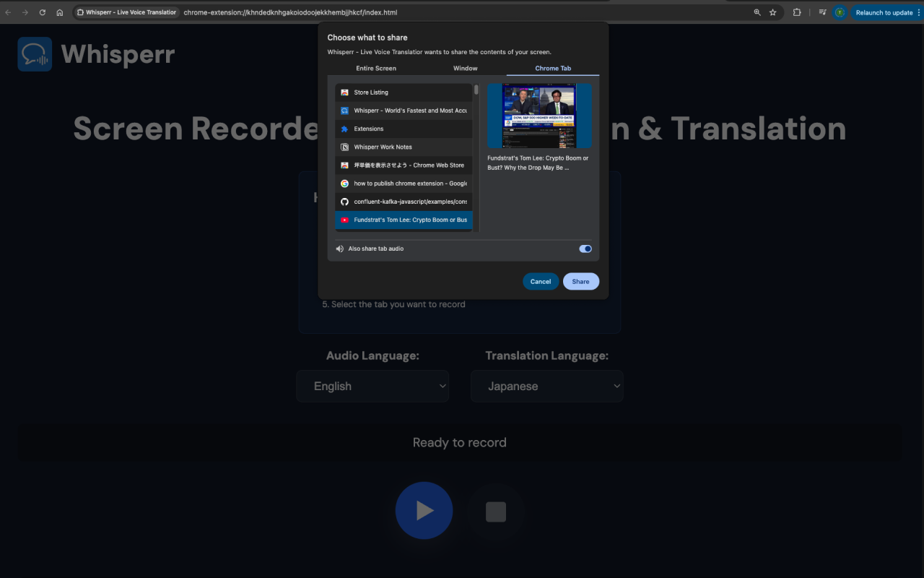Select the Chrome Tab tab
Screen dimensions: 924x578
pos(553,68)
